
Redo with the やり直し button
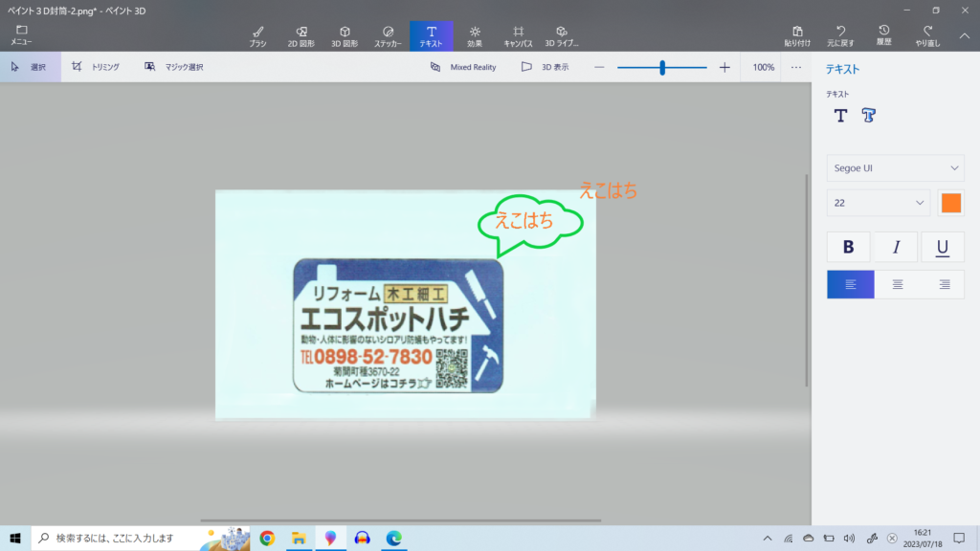927,36
